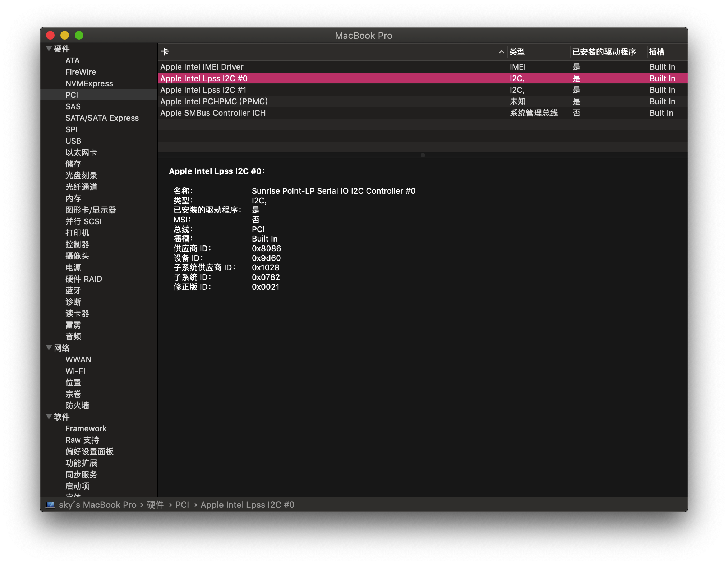Select NVMExpress in the sidebar
Image resolution: width=728 pixels, height=565 pixels.
tap(89, 83)
